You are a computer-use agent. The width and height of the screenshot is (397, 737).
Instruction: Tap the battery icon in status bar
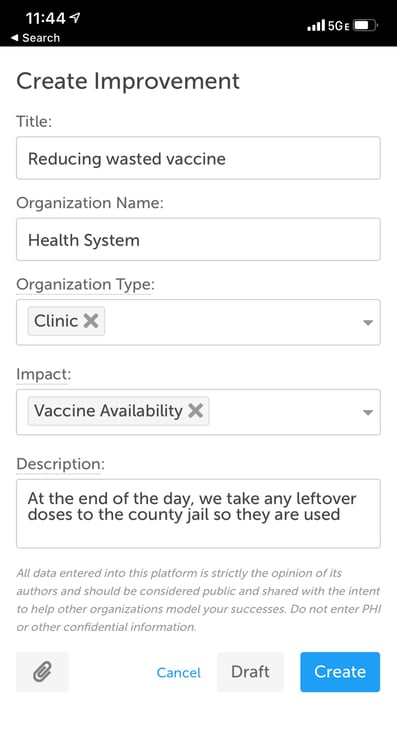[x=366, y=25]
